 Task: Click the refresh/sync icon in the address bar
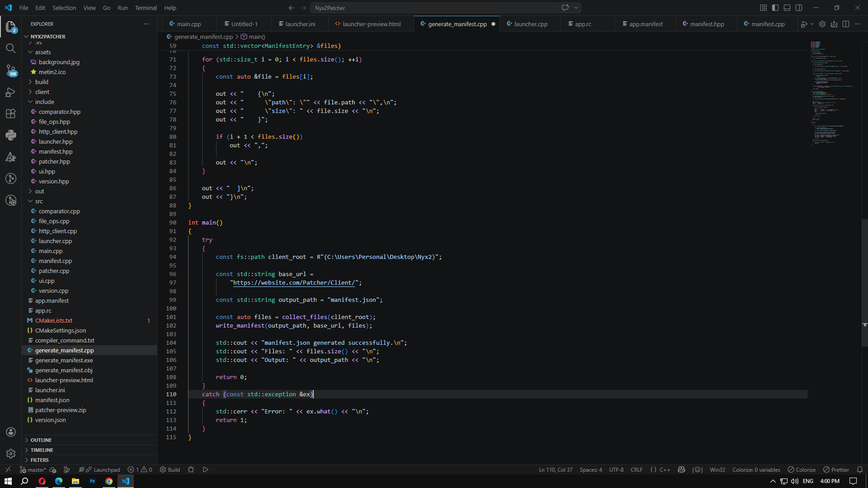(565, 8)
